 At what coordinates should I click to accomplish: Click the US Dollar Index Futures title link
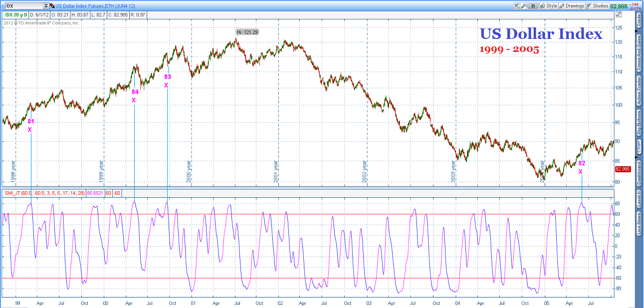[95, 6]
